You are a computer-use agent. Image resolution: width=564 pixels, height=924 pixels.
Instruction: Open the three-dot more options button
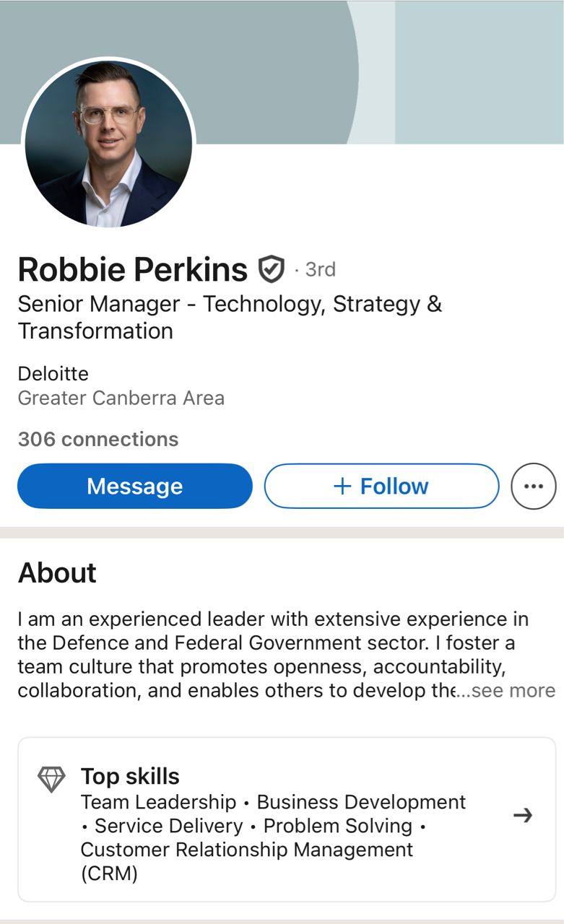pyautogui.click(x=533, y=487)
